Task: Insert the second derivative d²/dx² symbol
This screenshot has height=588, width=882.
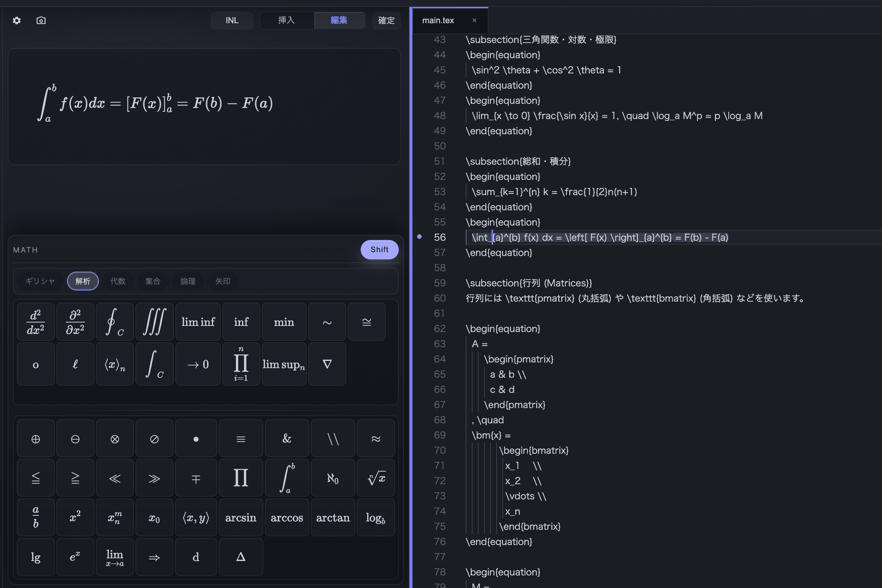Action: tap(36, 322)
